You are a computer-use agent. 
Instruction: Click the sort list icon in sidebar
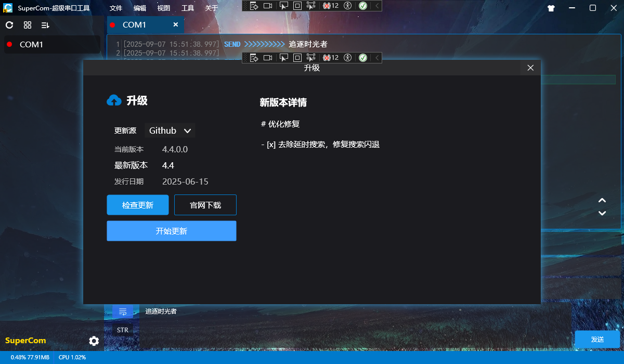[x=45, y=25]
